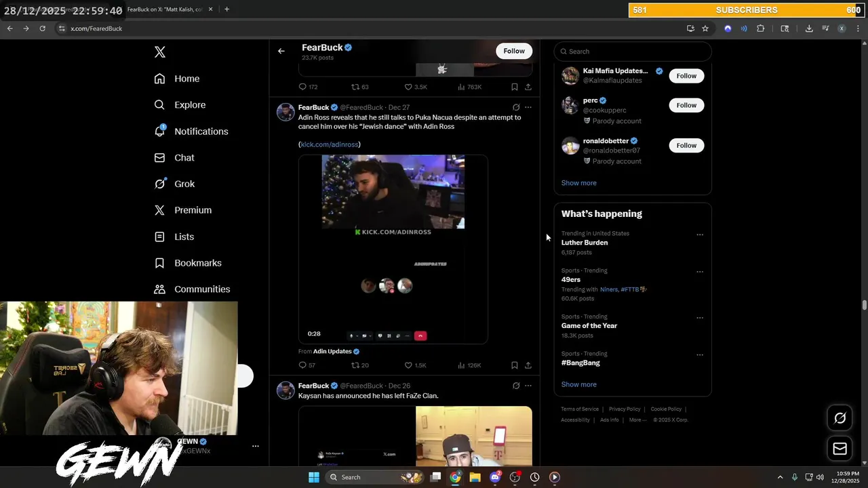Viewport: 868px width, 488px height.
Task: Open Chat in the X sidebar
Action: point(174,158)
